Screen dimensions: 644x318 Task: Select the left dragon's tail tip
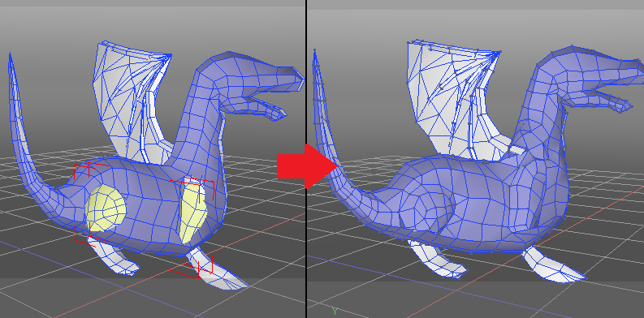click(x=11, y=66)
